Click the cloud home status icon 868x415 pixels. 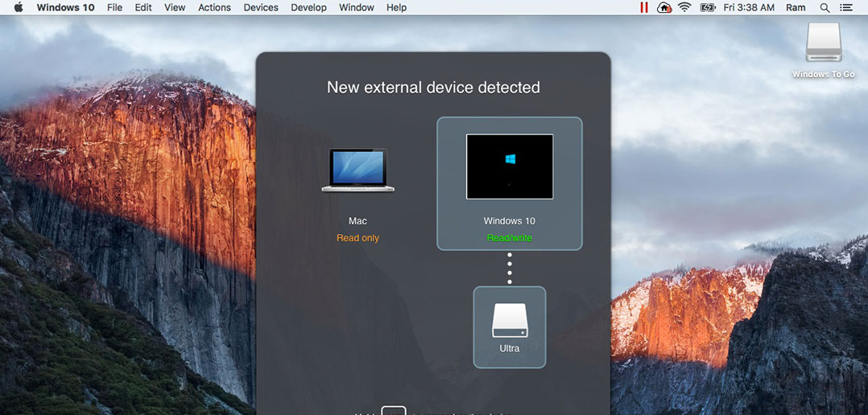tap(664, 8)
